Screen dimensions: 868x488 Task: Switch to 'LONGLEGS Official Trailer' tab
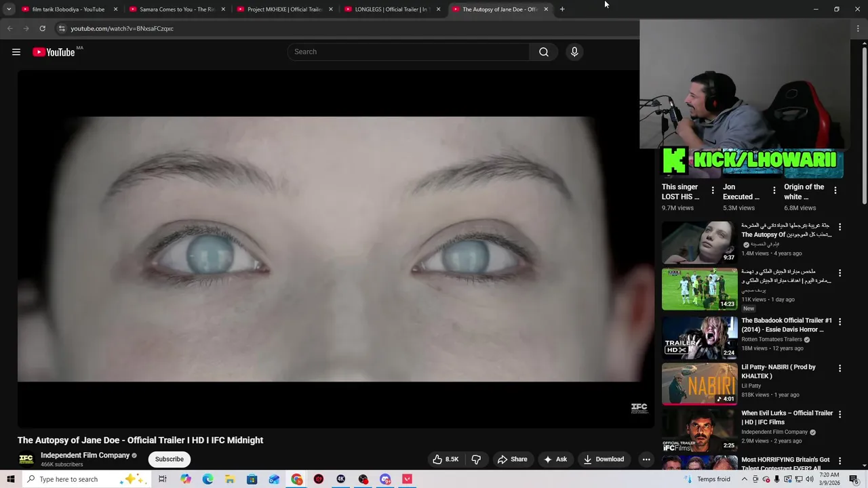click(392, 9)
